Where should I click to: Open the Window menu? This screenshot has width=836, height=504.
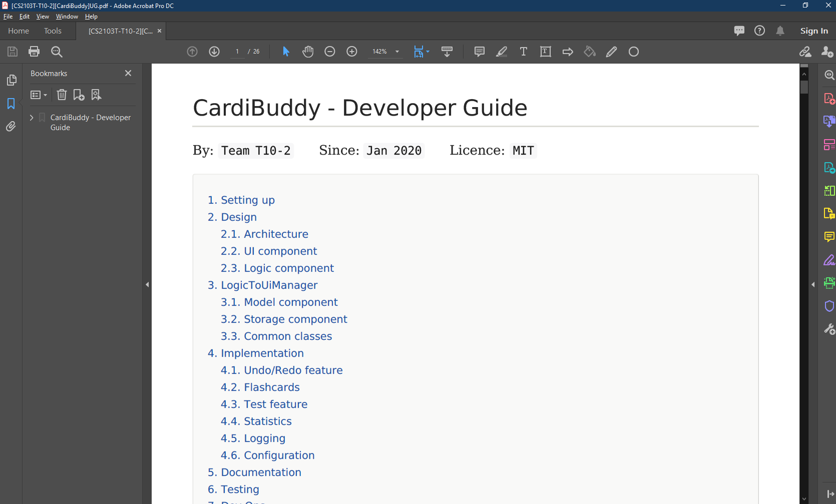[67, 17]
